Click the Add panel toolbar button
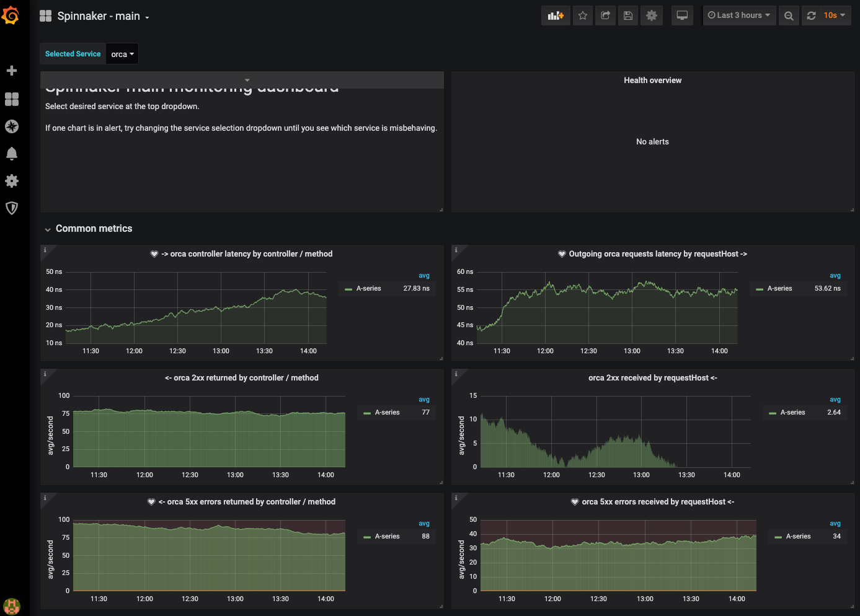This screenshot has height=616, width=860. click(x=556, y=15)
